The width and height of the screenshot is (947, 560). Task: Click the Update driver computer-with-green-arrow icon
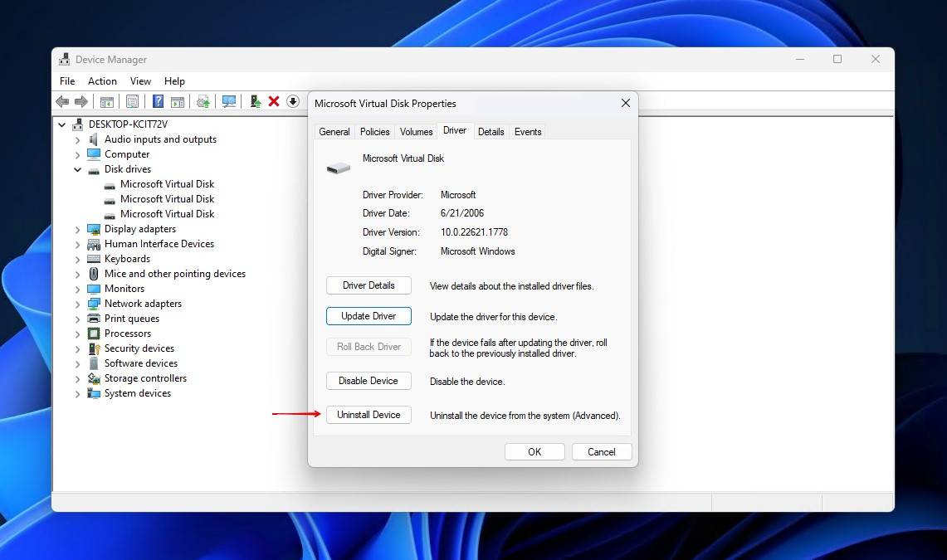coord(255,101)
